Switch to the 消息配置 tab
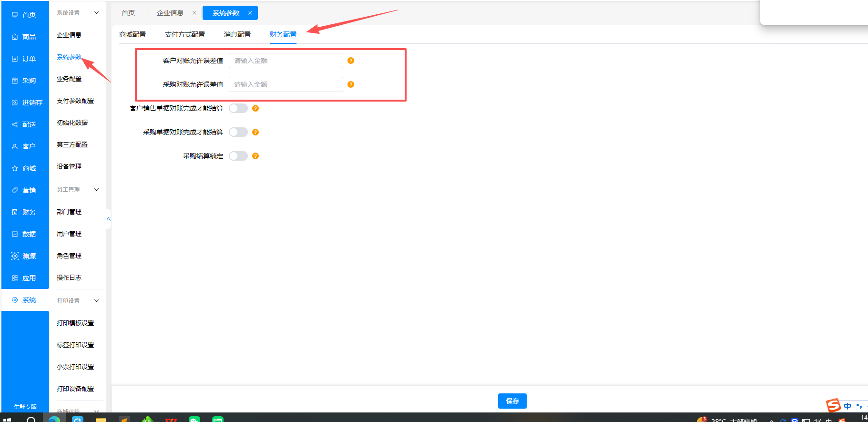 (237, 34)
